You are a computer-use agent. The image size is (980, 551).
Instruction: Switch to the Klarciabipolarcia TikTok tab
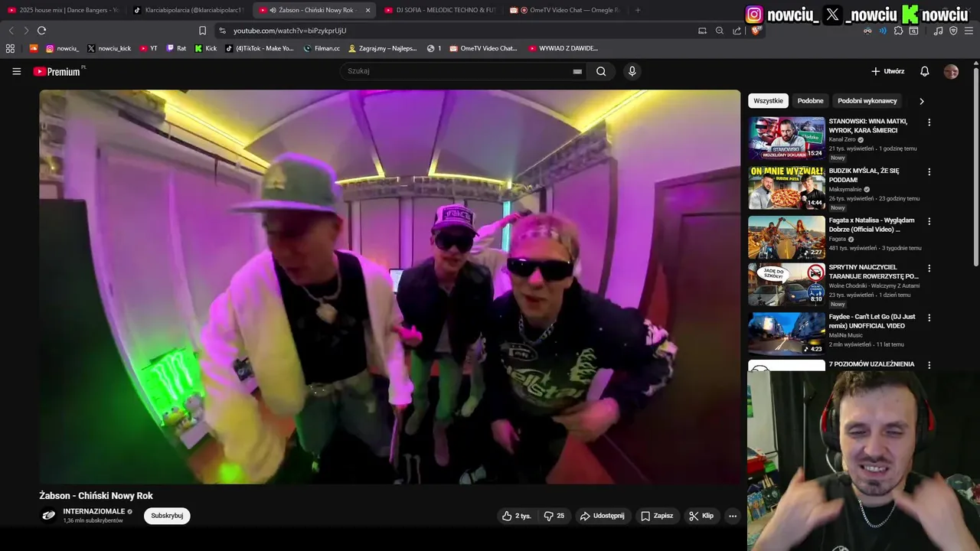point(188,10)
